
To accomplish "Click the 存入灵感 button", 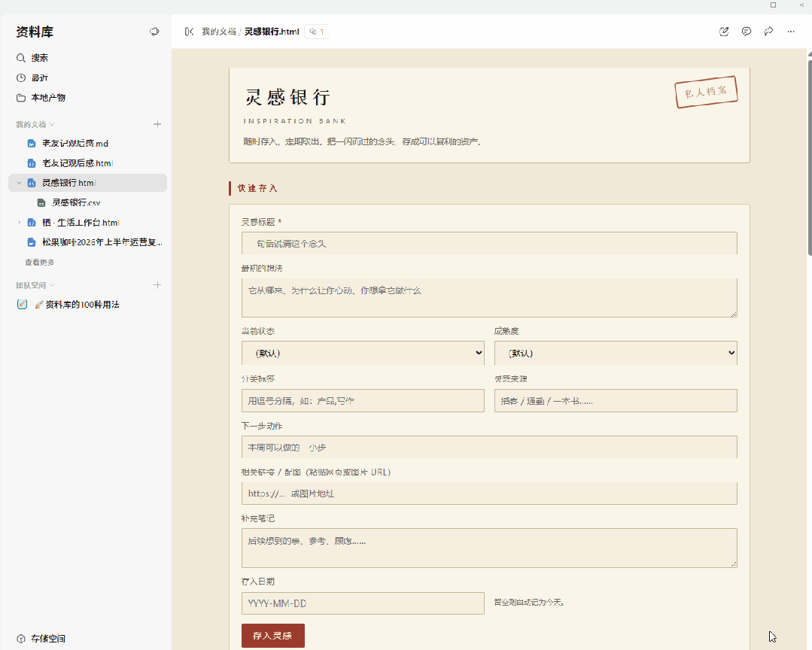I will click(273, 636).
